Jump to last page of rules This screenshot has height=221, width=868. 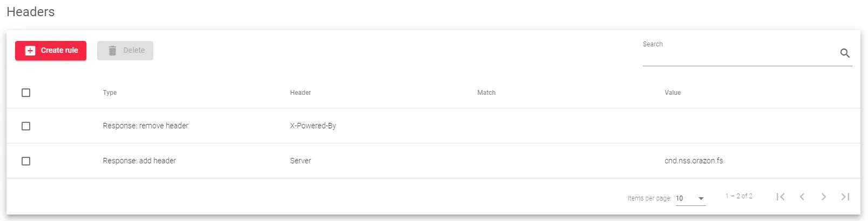pos(845,197)
